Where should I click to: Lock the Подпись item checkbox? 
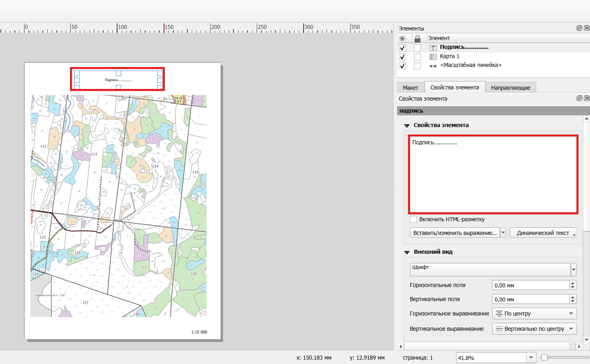click(418, 48)
